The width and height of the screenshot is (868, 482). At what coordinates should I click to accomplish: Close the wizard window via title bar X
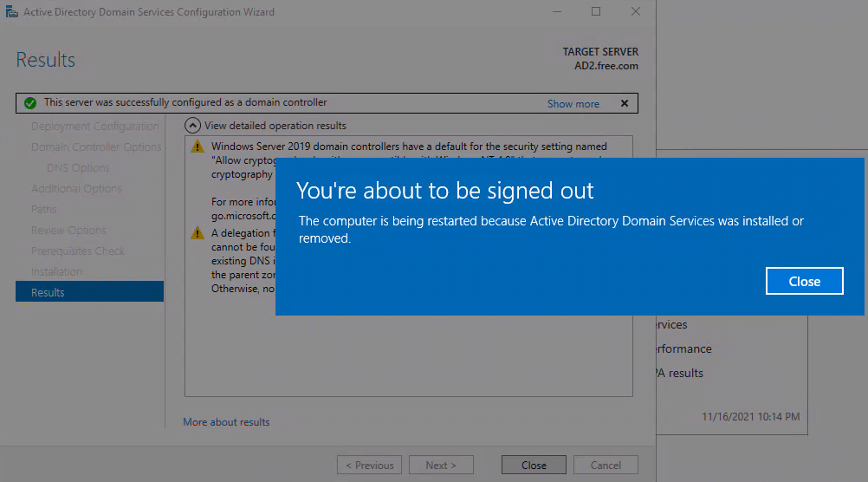636,11
